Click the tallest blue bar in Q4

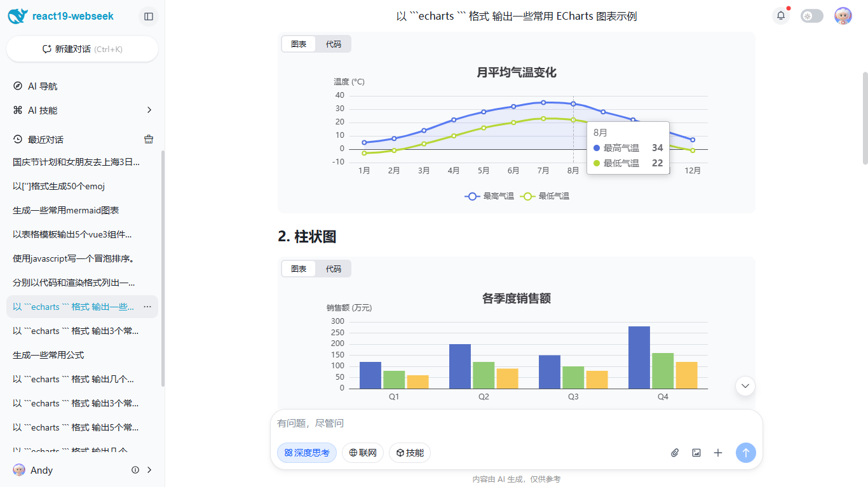coord(639,357)
